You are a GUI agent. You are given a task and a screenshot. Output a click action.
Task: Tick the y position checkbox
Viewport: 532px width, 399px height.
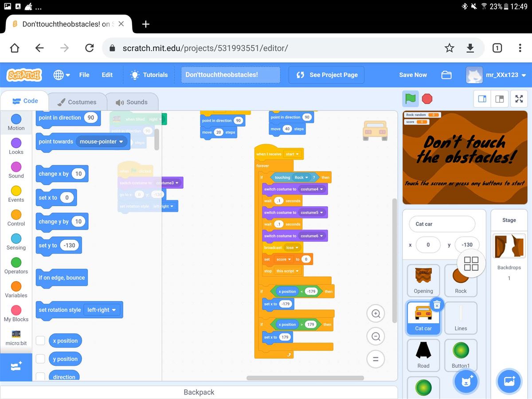[x=40, y=359]
